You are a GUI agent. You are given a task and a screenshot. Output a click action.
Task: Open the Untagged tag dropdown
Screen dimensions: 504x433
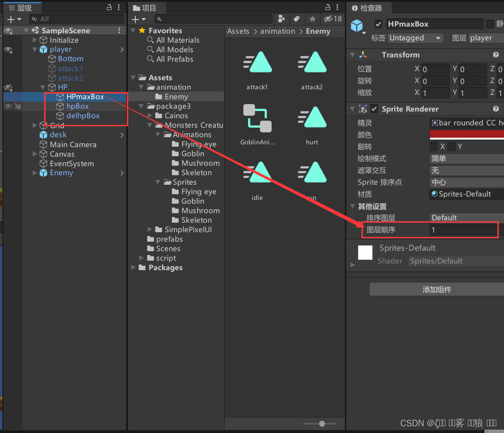coord(415,38)
